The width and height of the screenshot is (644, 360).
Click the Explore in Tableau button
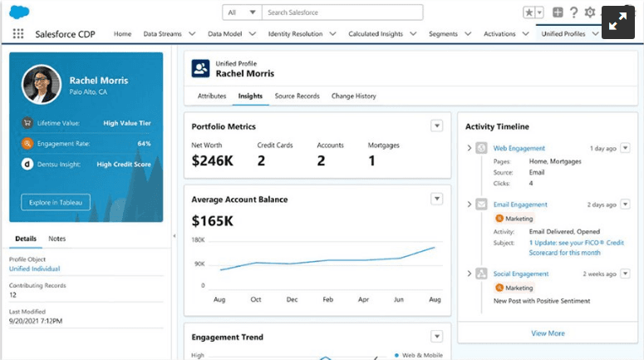(55, 201)
